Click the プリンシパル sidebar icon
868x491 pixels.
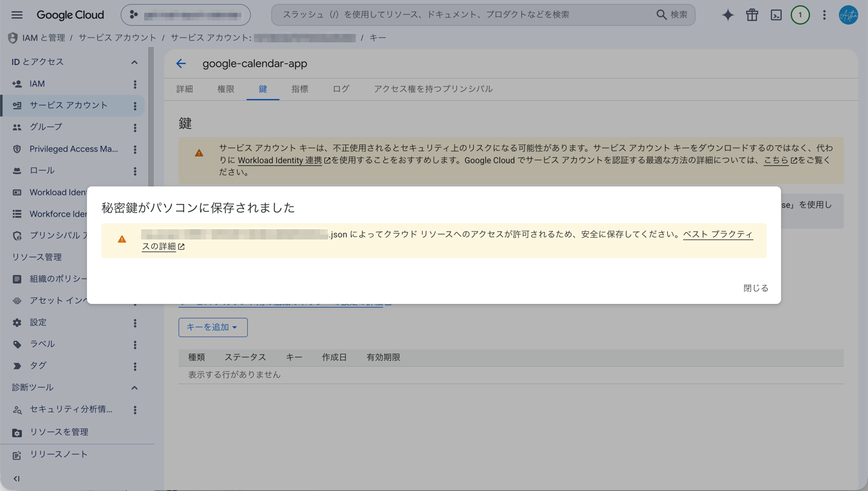17,236
